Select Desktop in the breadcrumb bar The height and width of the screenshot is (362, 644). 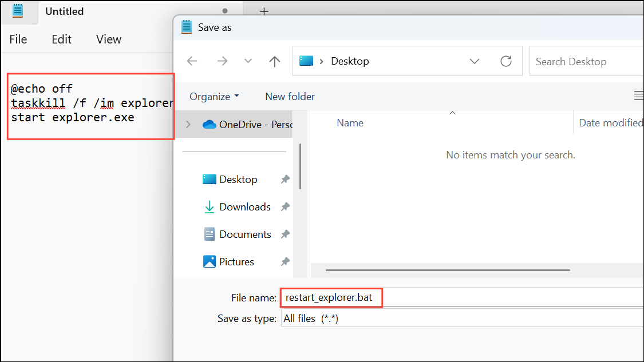tap(350, 61)
